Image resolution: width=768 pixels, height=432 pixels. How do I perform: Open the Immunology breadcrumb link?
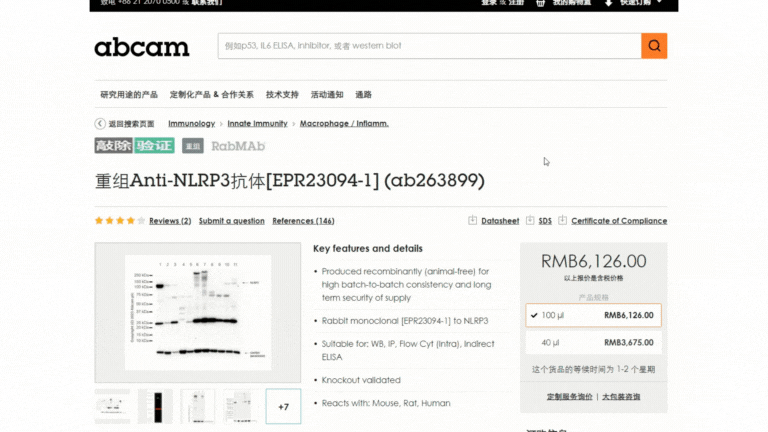[x=192, y=123]
